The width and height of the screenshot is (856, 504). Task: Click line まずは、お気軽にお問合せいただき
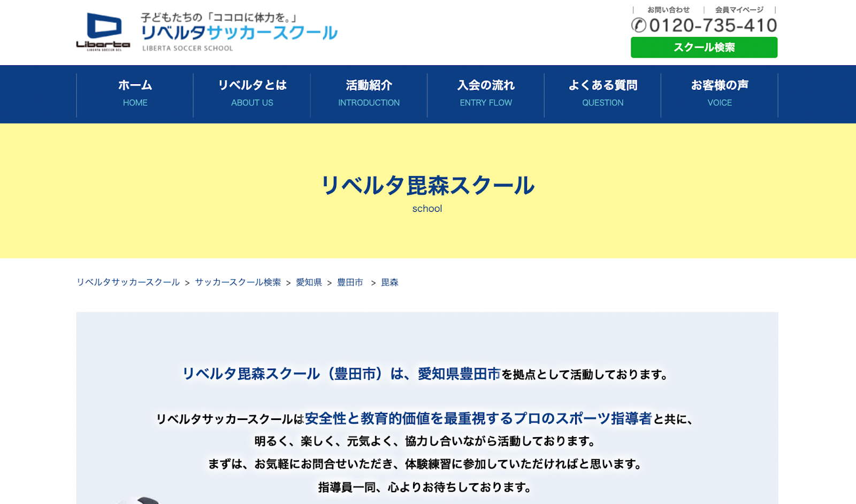pyautogui.click(x=301, y=464)
